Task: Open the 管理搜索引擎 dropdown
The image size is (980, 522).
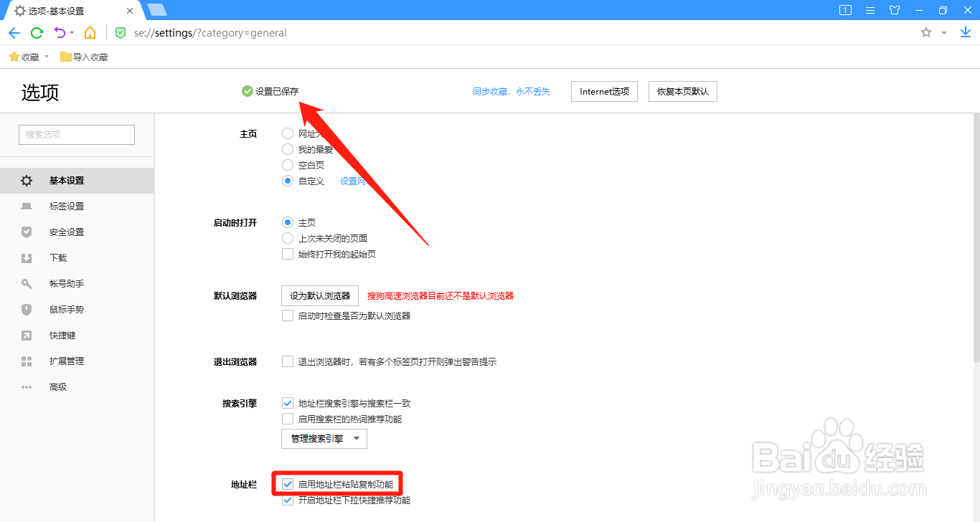Action: point(324,438)
